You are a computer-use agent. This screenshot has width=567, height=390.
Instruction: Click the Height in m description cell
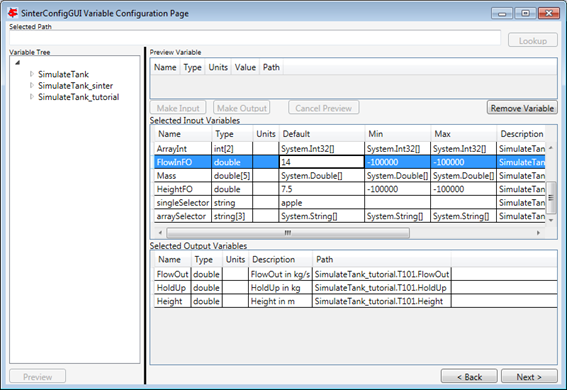[280, 301]
